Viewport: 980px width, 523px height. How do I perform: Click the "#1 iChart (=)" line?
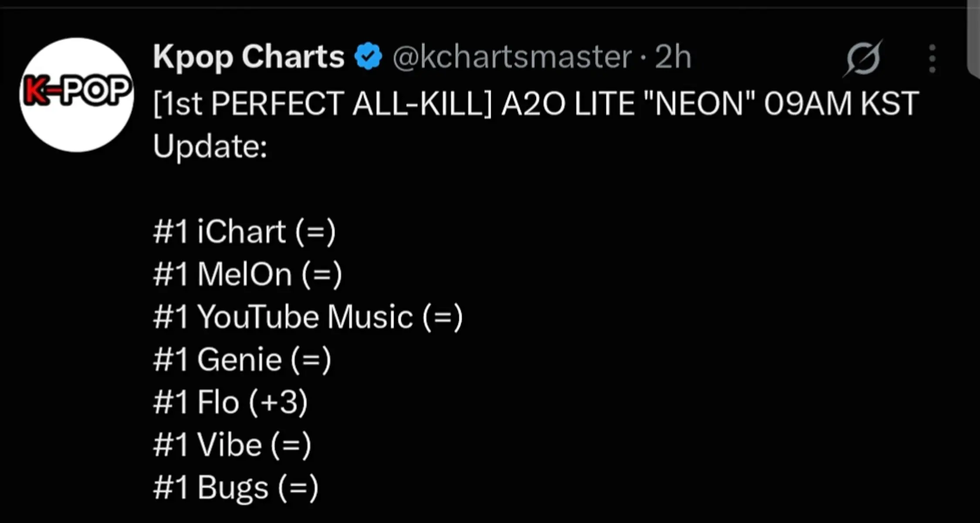click(x=244, y=231)
